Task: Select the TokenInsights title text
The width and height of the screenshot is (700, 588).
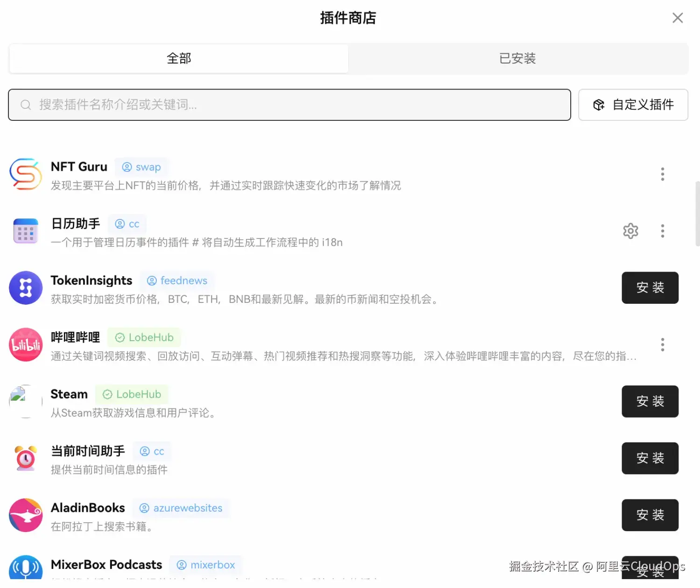Action: pyautogui.click(x=91, y=280)
